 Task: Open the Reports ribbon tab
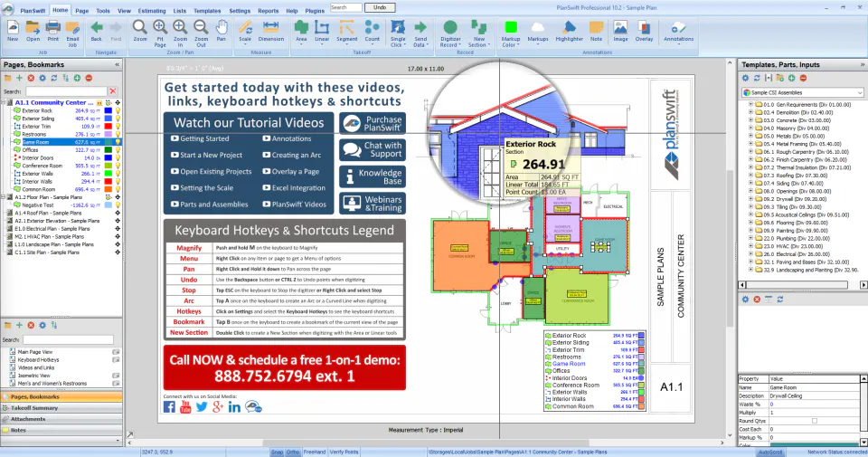point(268,11)
